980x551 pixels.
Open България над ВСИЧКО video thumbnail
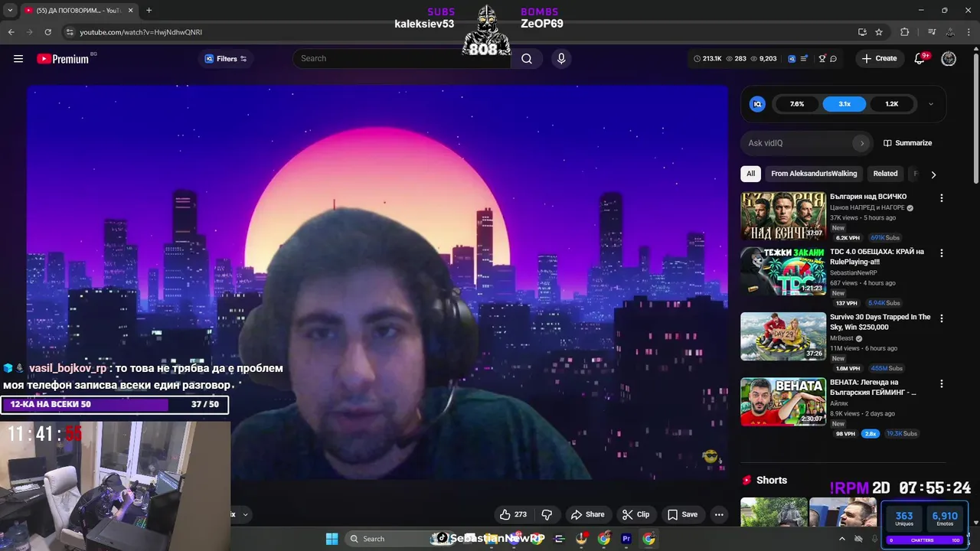coord(783,216)
